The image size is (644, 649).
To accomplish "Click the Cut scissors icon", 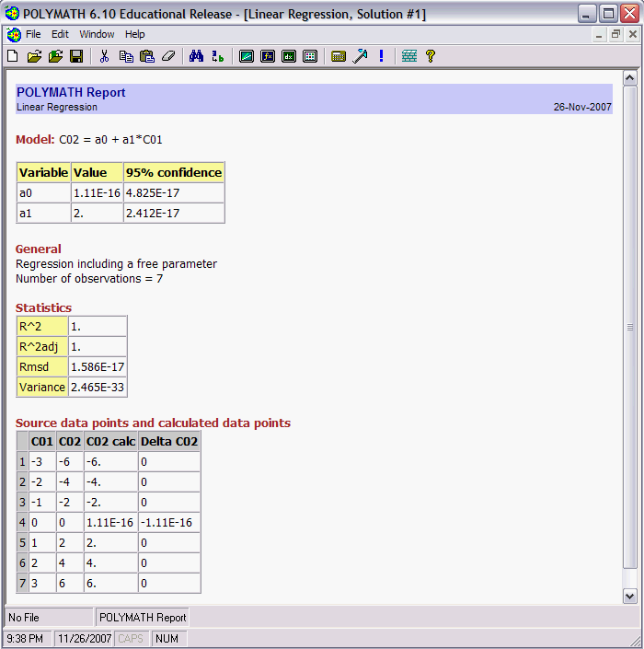I will (x=104, y=56).
